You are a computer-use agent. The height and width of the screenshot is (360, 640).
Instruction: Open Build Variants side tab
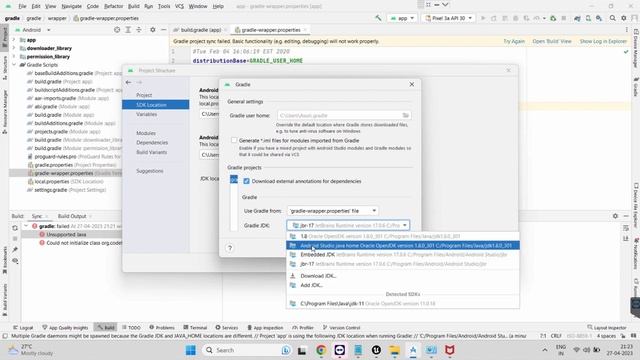(x=4, y=300)
